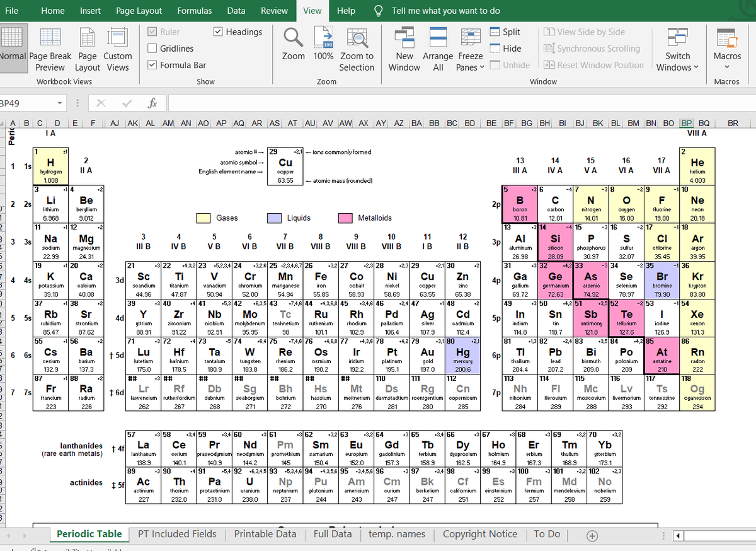Open Freeze Panes dropdown
This screenshot has width=756, height=551.
pos(470,50)
